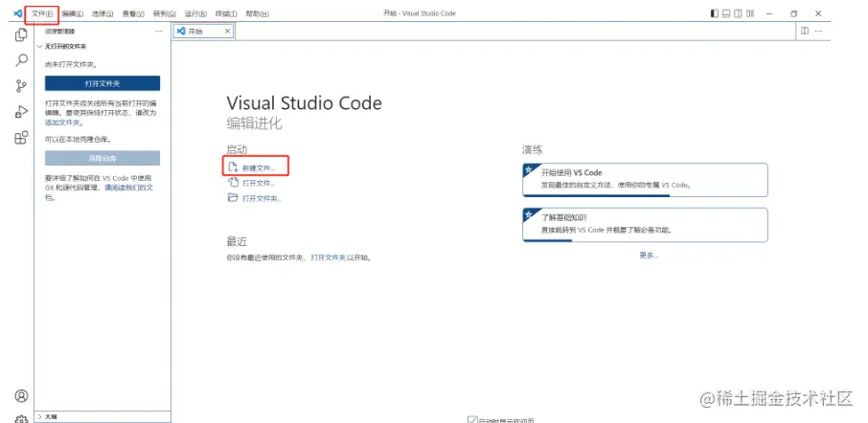Toggle 启动时显示欢迎页 checkbox
This screenshot has width=868, height=423.
coord(472,420)
